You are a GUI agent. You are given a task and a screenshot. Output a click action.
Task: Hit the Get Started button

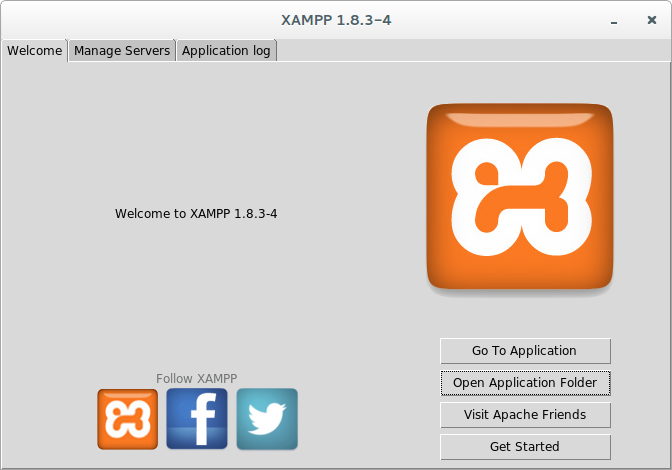click(525, 446)
